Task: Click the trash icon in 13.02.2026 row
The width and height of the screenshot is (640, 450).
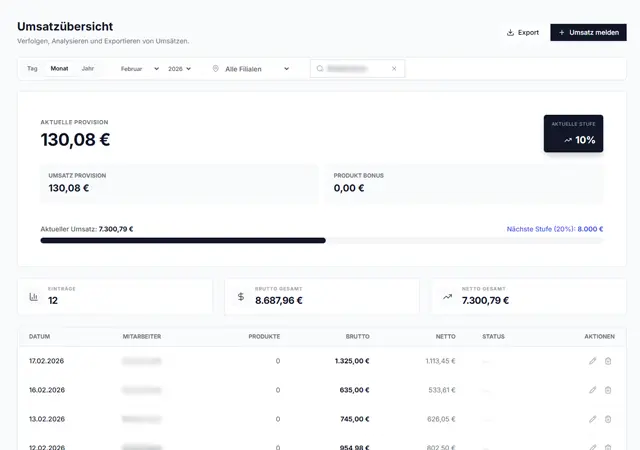Action: tap(608, 419)
